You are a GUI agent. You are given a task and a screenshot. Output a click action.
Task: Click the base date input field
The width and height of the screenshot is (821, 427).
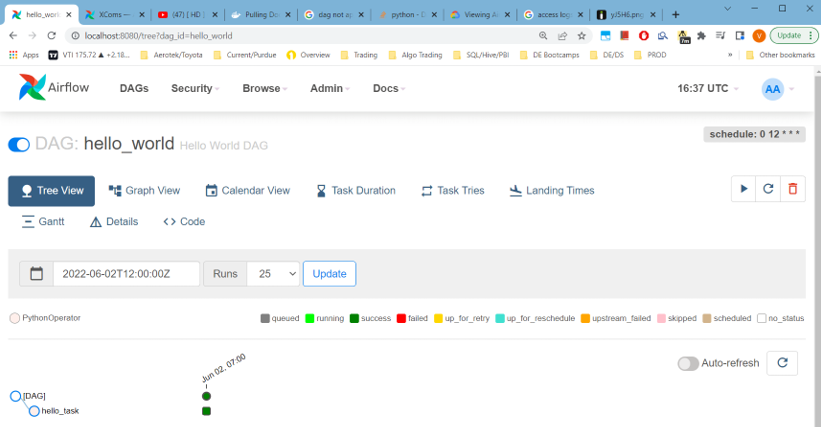(x=126, y=274)
